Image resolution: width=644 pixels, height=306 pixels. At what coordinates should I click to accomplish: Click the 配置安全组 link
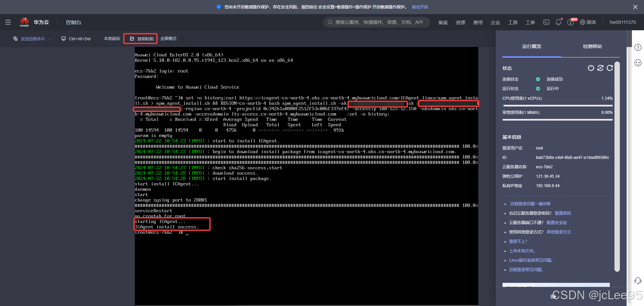click(556, 223)
